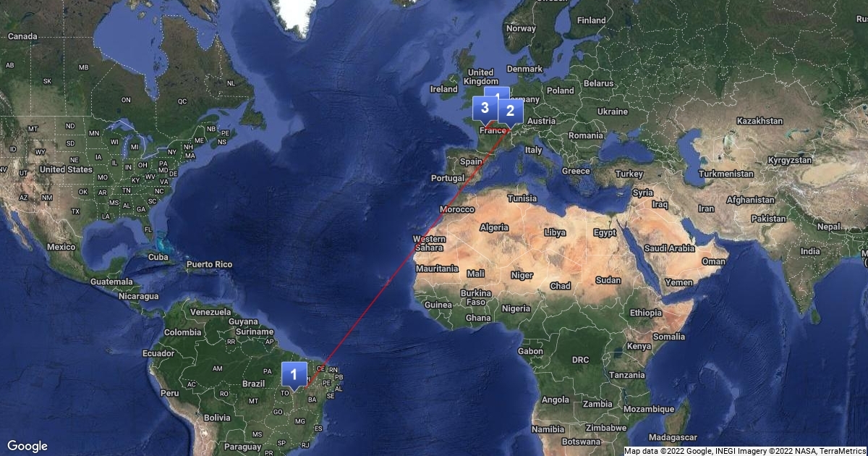This screenshot has width=868, height=456.
Task: Select the Mexico label
Action: click(x=61, y=247)
